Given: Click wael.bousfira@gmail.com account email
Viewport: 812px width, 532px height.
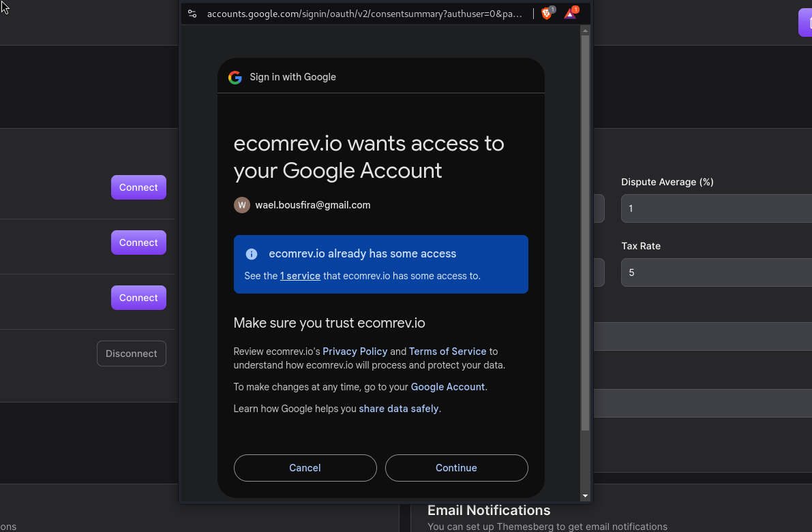Looking at the screenshot, I should pyautogui.click(x=313, y=205).
